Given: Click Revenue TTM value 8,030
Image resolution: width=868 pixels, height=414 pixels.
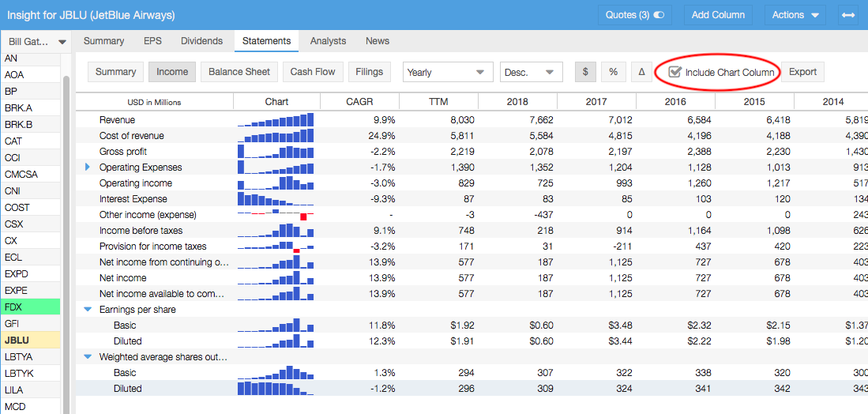Looking at the screenshot, I should click(462, 119).
